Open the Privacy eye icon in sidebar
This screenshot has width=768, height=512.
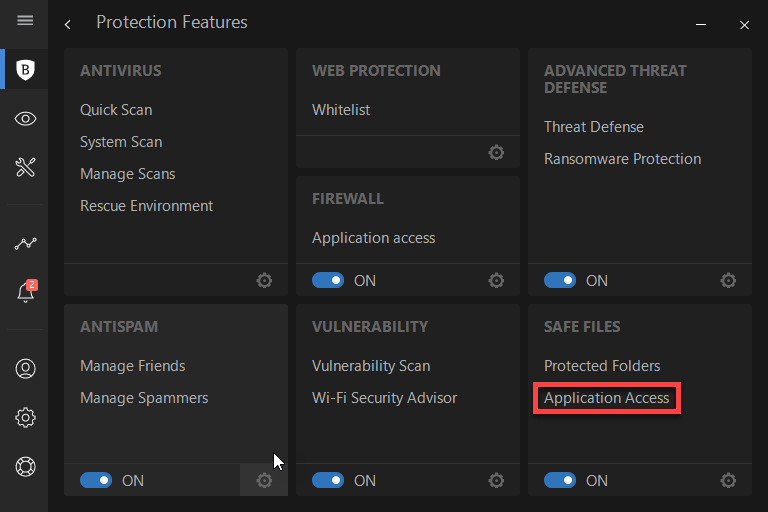tap(26, 119)
